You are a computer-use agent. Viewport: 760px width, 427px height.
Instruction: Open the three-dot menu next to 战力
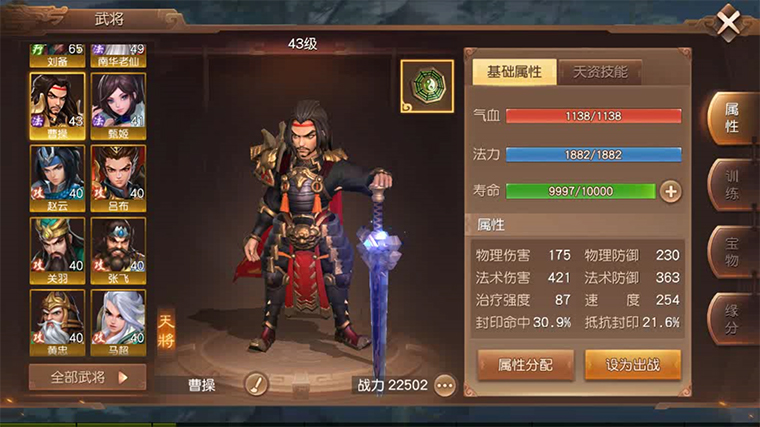pyautogui.click(x=444, y=386)
